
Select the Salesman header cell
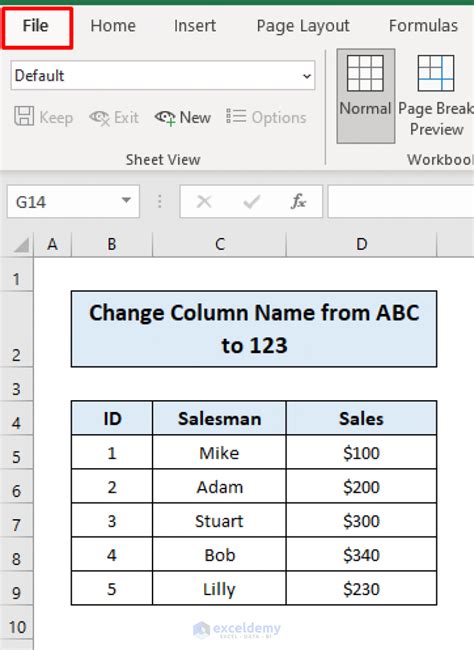219,418
